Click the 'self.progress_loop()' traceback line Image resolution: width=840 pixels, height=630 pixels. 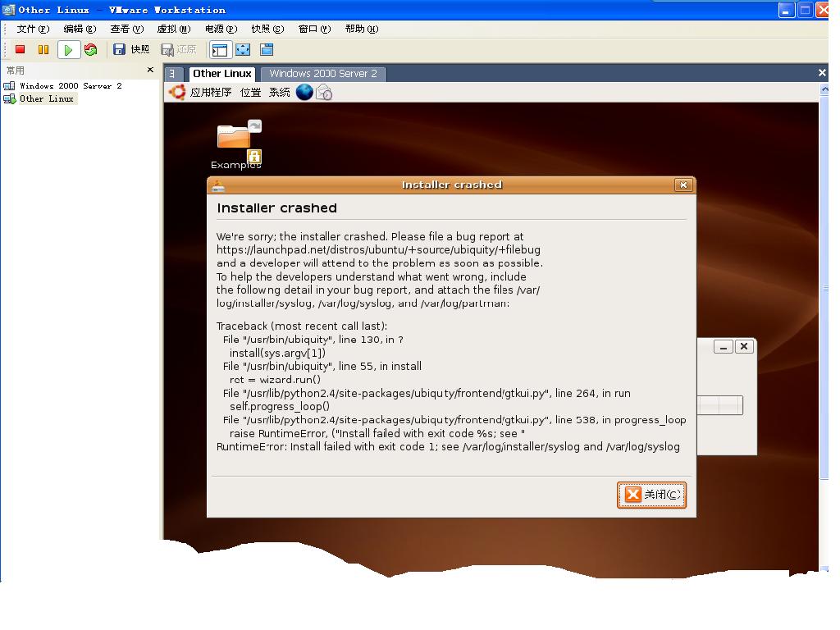(x=280, y=407)
